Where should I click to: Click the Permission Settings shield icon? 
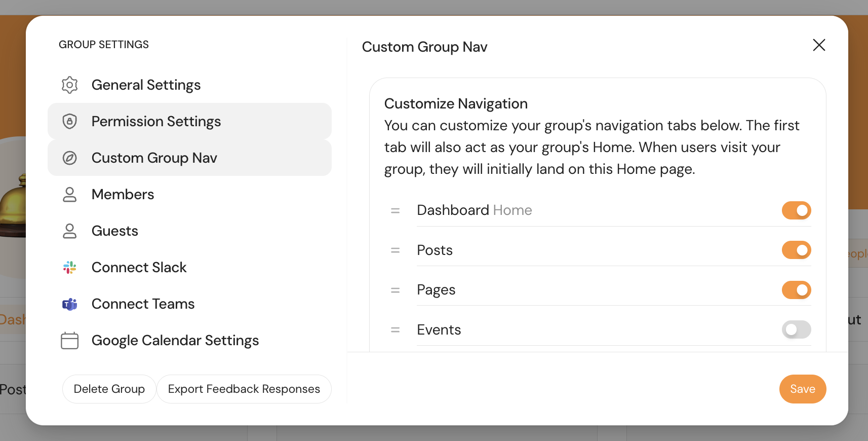pyautogui.click(x=70, y=122)
